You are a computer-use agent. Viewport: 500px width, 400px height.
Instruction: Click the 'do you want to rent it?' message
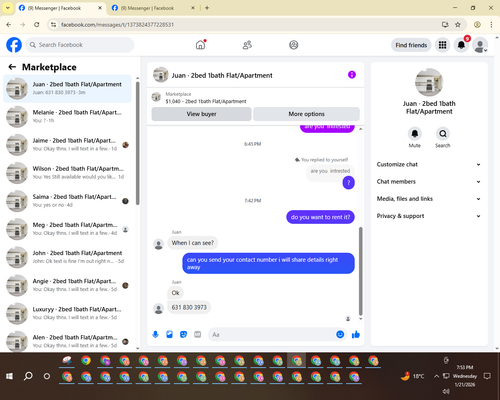pyautogui.click(x=320, y=217)
